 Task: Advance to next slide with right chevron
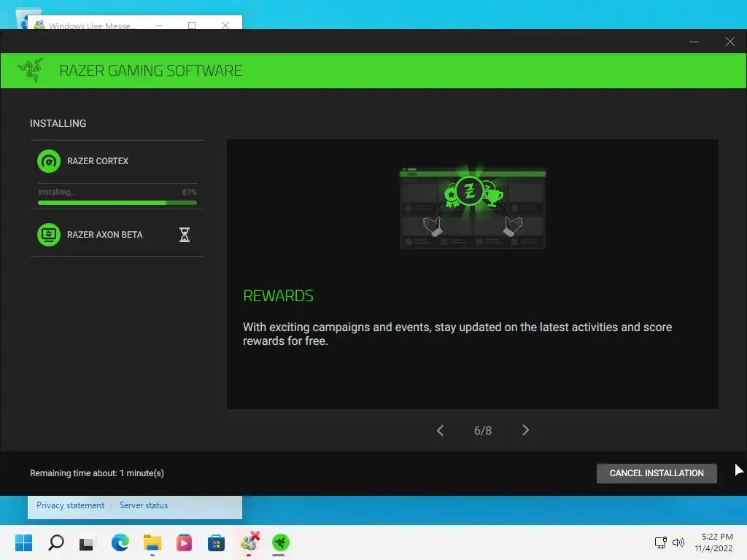[525, 430]
